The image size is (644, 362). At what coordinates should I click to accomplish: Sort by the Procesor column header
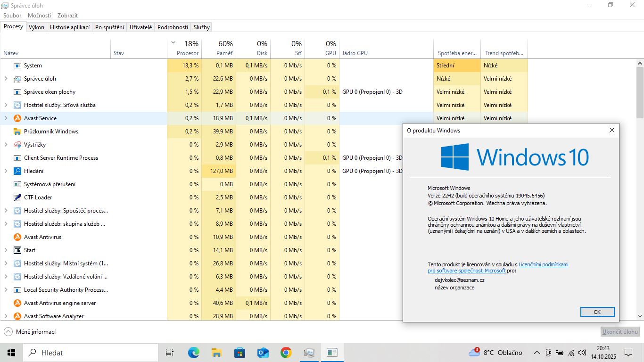[x=184, y=48]
